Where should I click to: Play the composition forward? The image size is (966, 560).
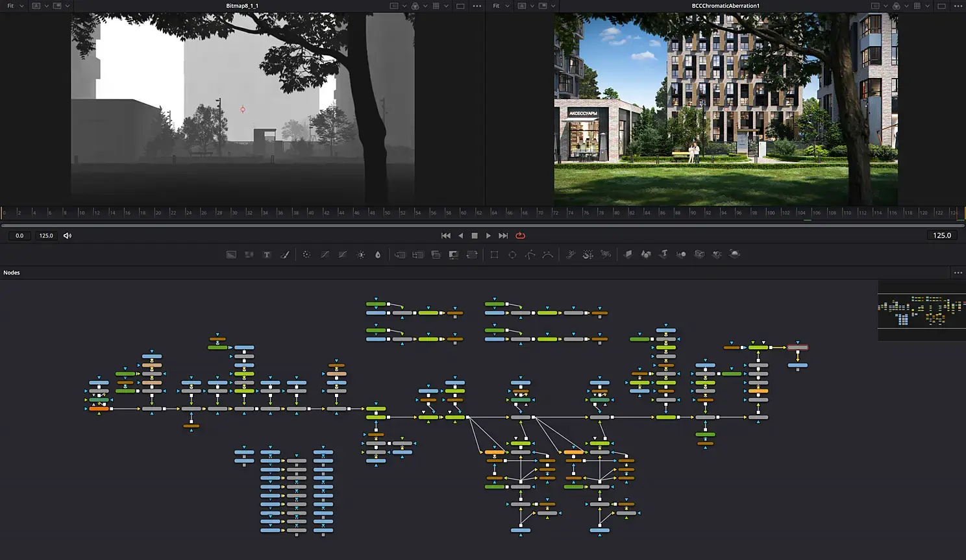488,236
